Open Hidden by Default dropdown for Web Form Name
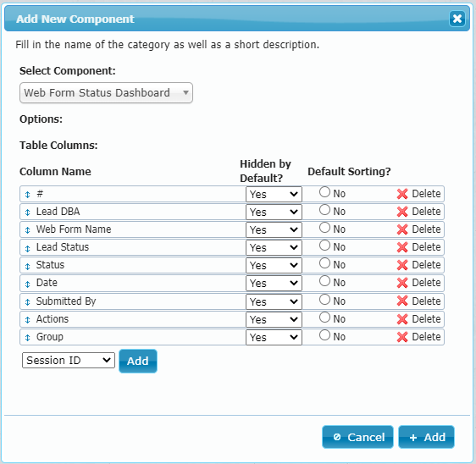Screen dimensions: 476x464 point(274,230)
